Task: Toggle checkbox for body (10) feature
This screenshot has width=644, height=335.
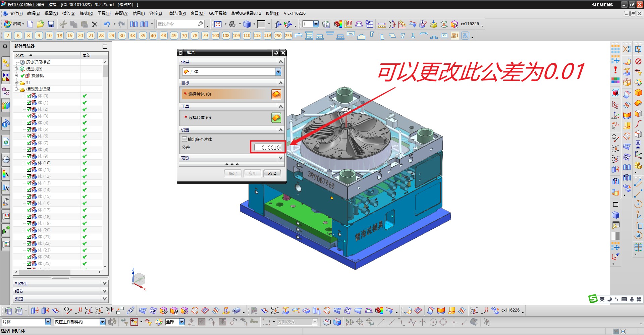Action: coord(29,163)
